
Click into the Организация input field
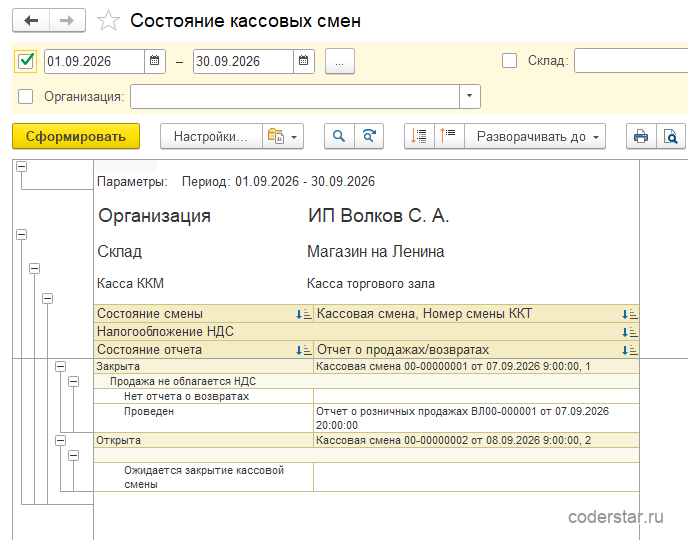pyautogui.click(x=295, y=97)
